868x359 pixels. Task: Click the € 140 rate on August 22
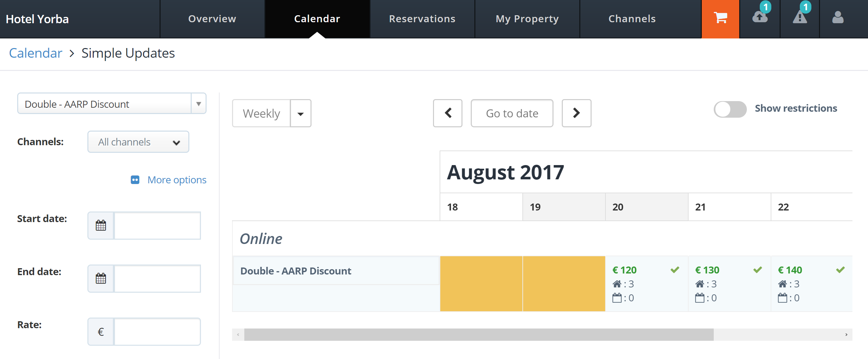790,270
